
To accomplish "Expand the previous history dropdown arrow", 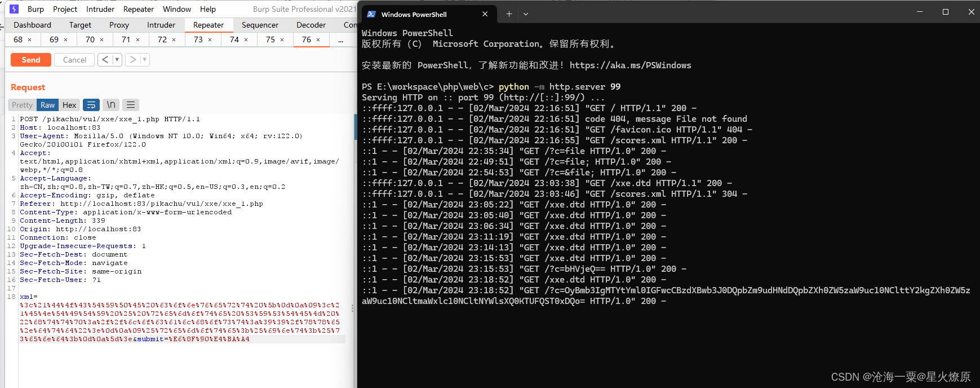I will [x=117, y=59].
